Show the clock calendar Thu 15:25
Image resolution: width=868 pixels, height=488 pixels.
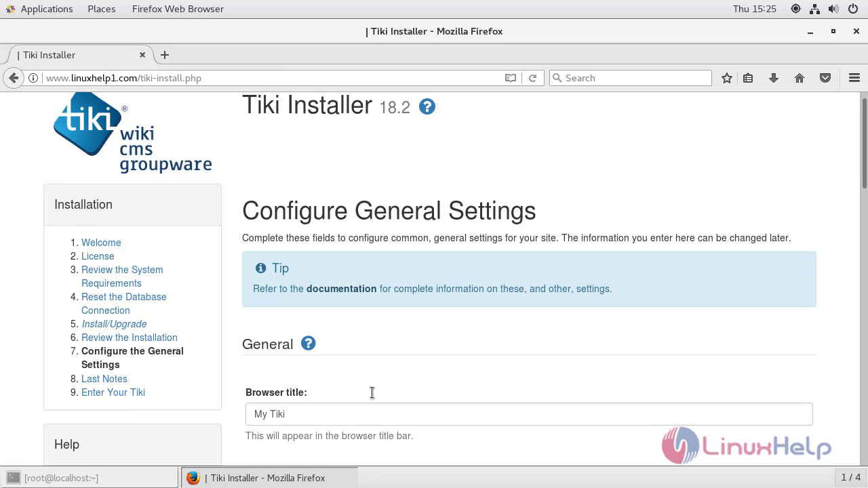[x=754, y=9]
